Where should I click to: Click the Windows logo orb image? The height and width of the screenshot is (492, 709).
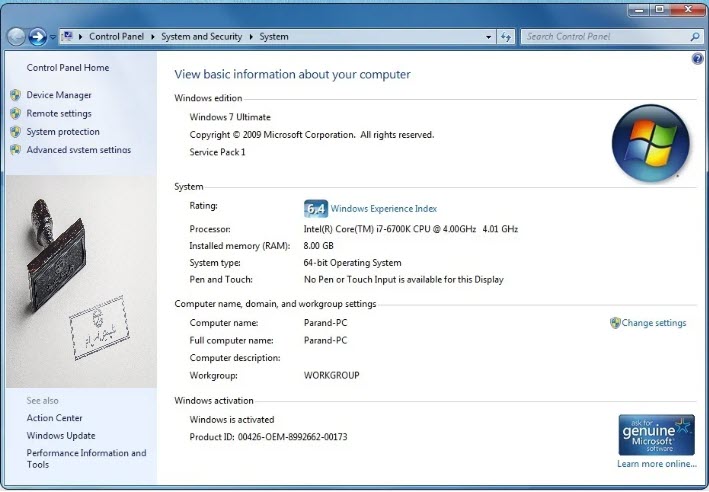coord(651,143)
